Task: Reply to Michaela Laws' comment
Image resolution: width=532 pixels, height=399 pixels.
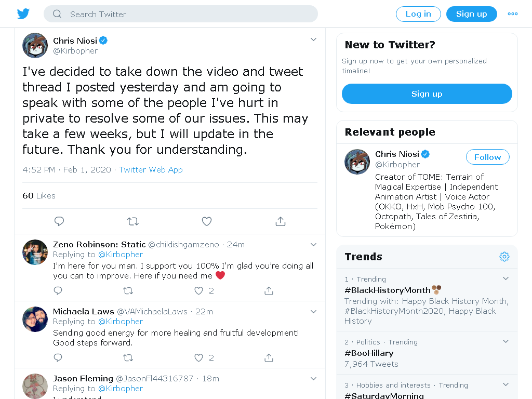Action: pos(58,357)
